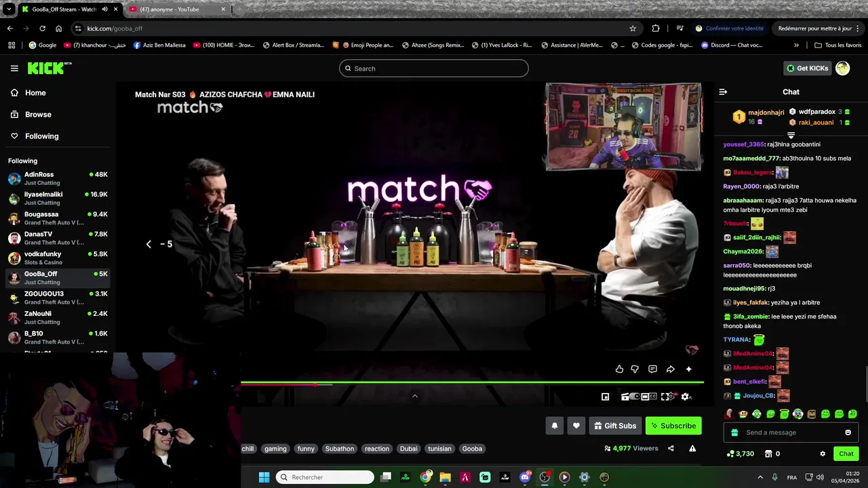Open browser three-dot menu
Screen dimensions: 868x488
click(x=859, y=28)
